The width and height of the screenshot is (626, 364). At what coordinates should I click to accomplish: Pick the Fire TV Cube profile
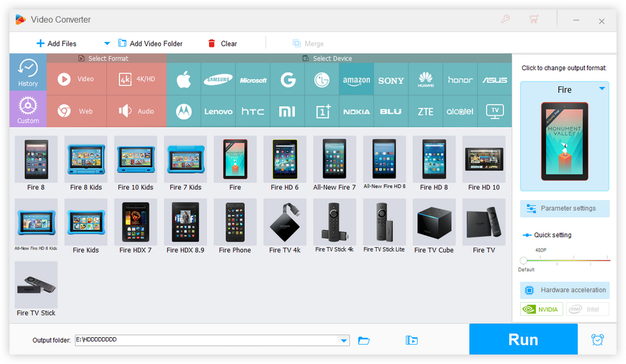[434, 226]
